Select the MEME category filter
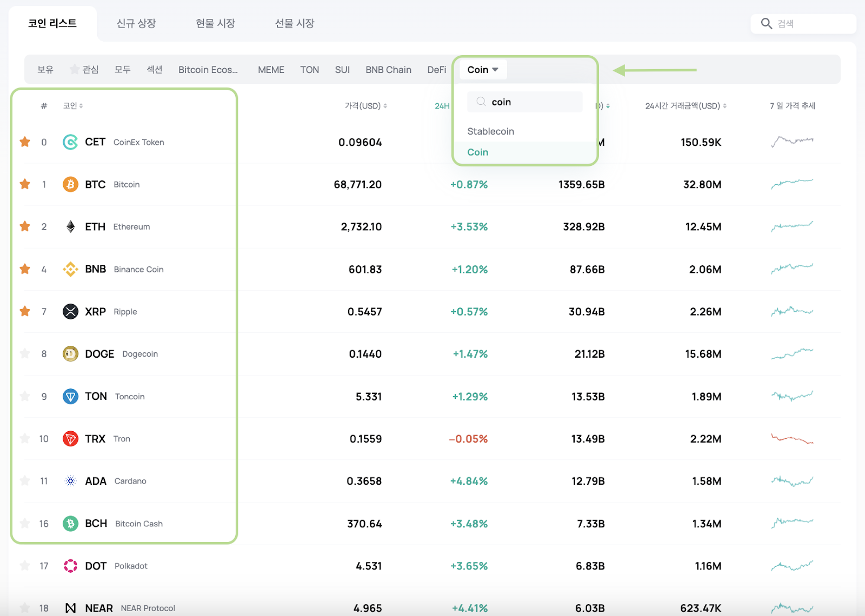Viewport: 865px width, 616px height. click(x=271, y=69)
